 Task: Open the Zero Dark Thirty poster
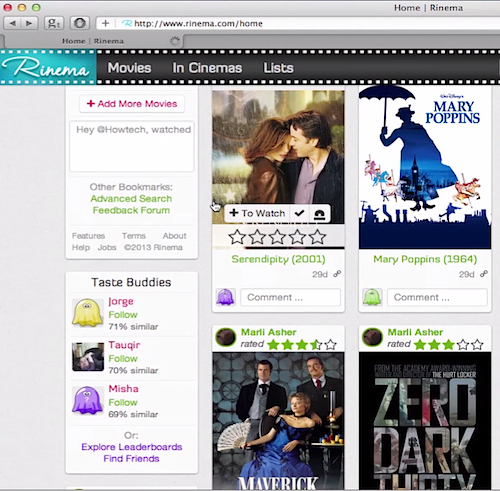point(425,421)
